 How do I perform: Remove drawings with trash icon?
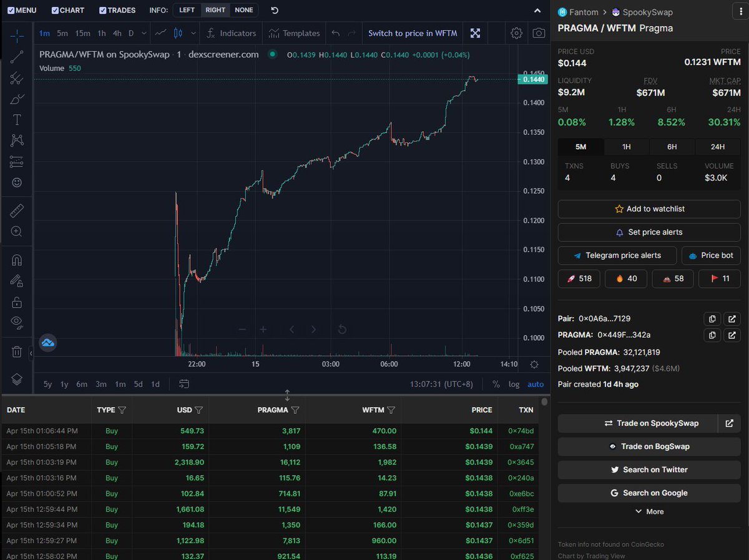coord(17,351)
